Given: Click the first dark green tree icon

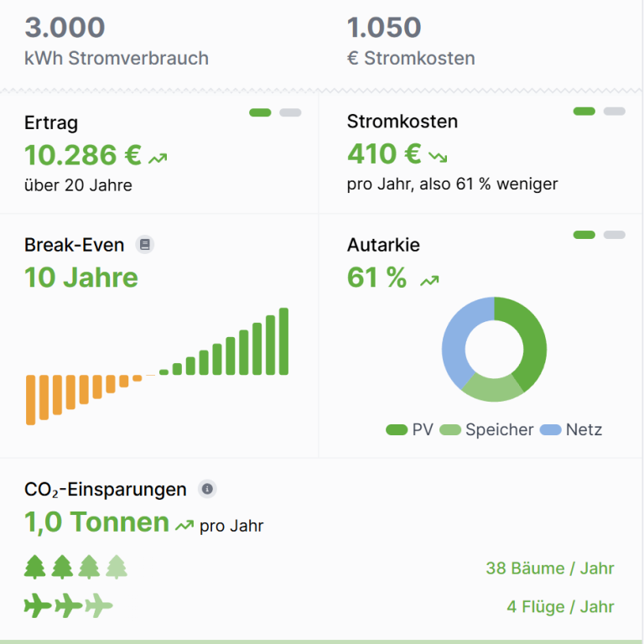Looking at the screenshot, I should (35, 567).
